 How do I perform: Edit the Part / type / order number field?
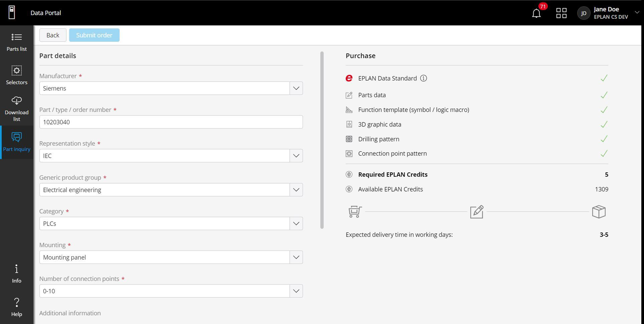[x=171, y=122]
